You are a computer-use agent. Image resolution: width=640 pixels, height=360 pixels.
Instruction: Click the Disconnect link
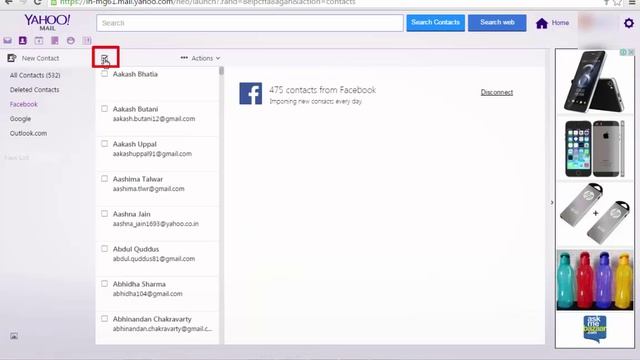[497, 92]
